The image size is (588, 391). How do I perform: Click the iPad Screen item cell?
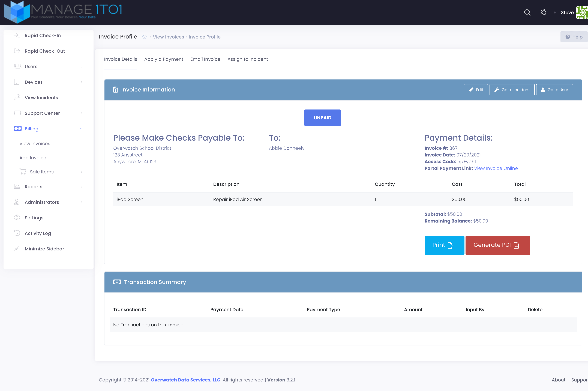click(x=130, y=199)
